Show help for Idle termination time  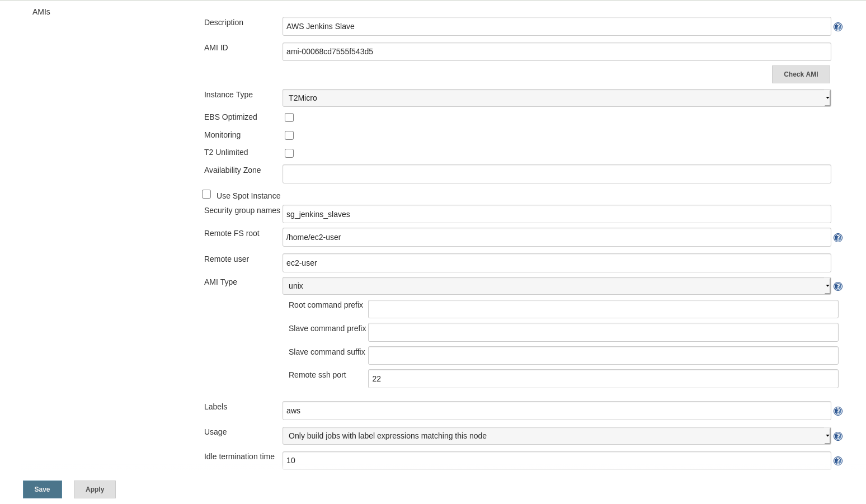pyautogui.click(x=837, y=461)
